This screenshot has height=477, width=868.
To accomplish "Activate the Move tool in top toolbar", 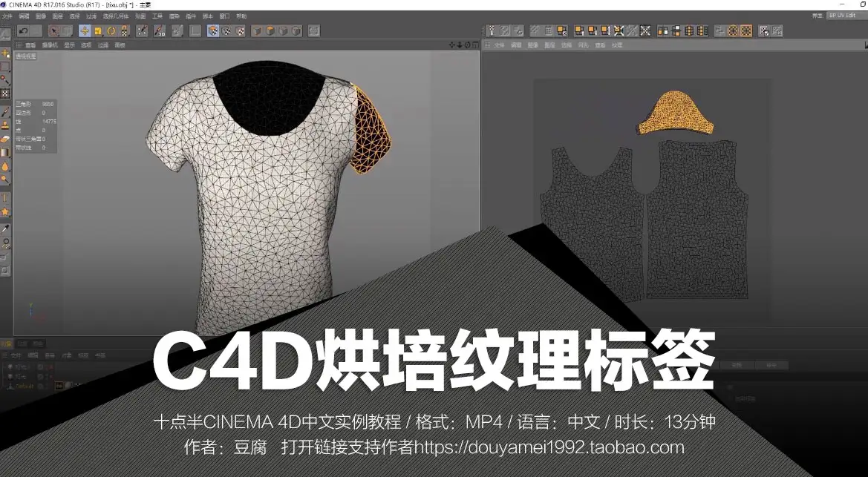I will click(x=85, y=31).
